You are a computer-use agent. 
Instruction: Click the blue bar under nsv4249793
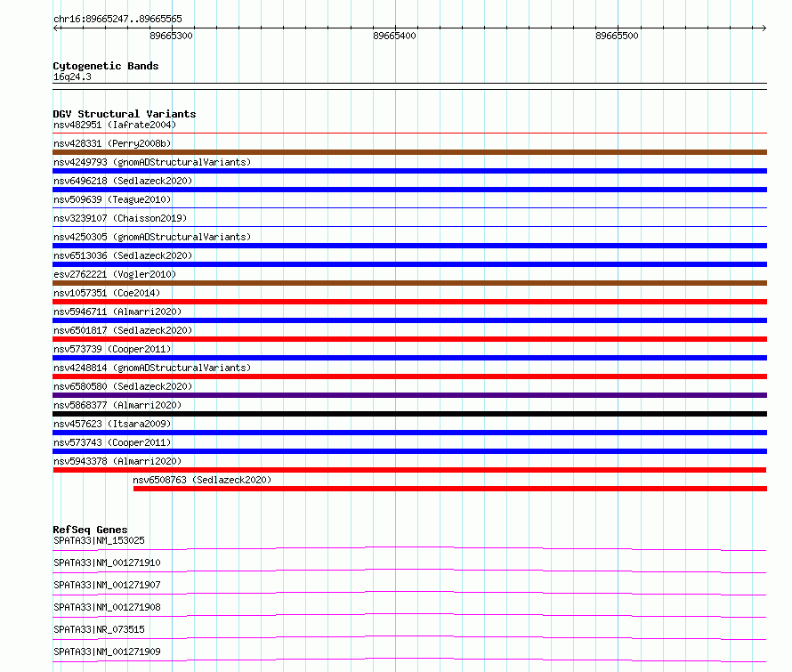(x=409, y=171)
